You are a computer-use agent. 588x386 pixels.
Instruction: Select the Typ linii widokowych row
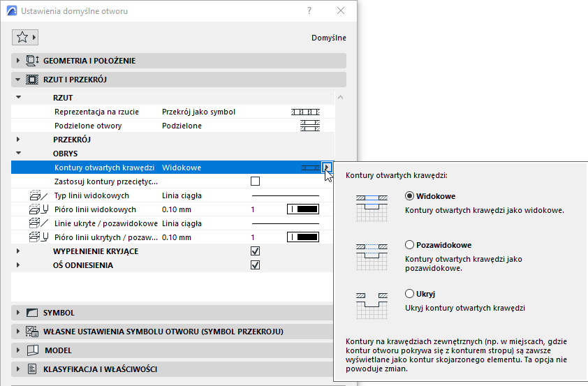(172, 195)
